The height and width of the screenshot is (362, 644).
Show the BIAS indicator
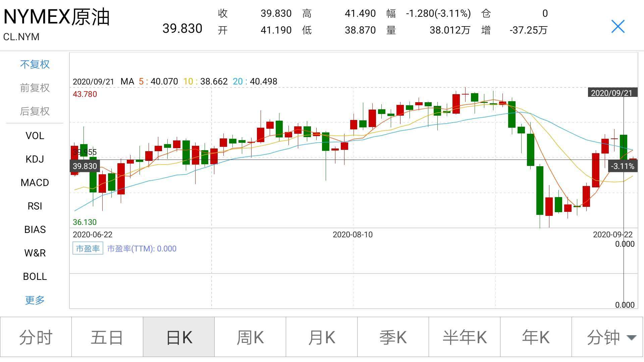35,230
